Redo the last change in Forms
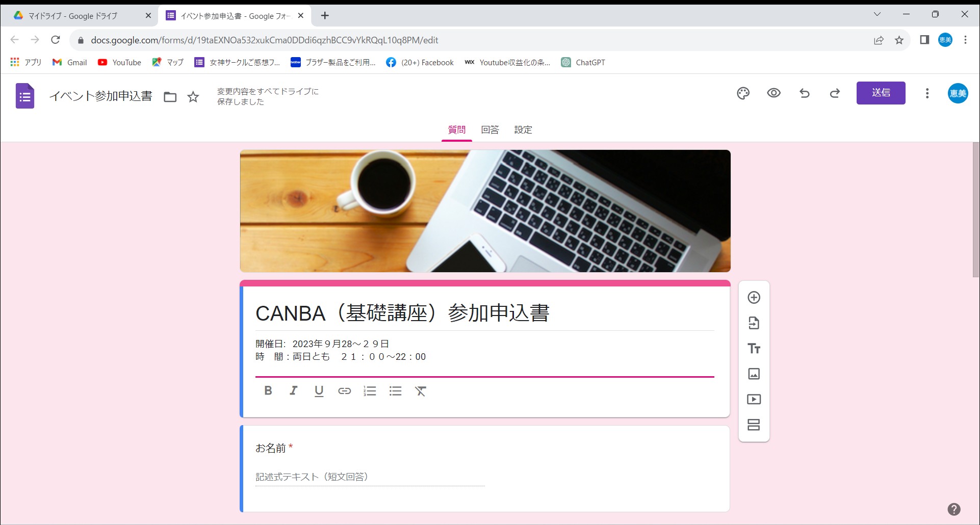Viewport: 980px width, 525px height. 835,93
